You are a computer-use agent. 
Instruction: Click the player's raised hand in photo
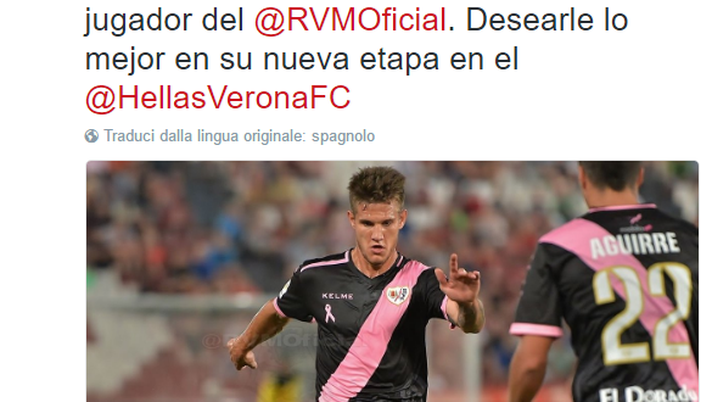(x=458, y=279)
